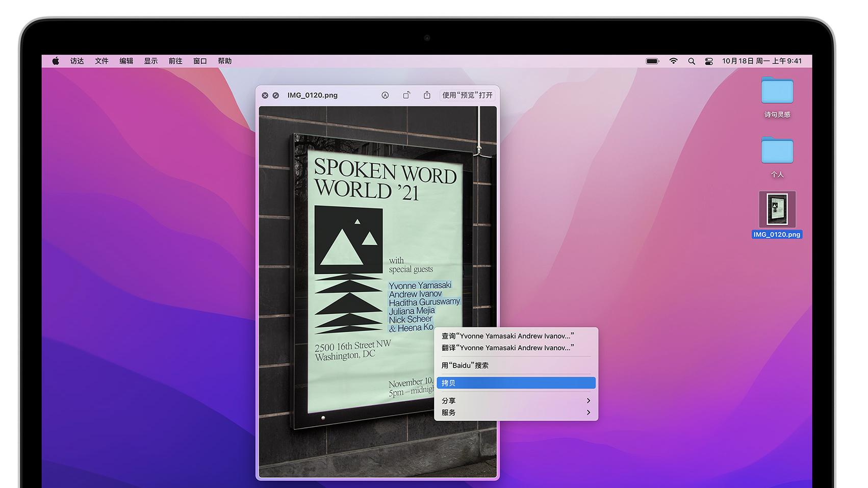Viewport: 868px width, 488px height.
Task: Expand the 分享 submenu
Action: [516, 400]
